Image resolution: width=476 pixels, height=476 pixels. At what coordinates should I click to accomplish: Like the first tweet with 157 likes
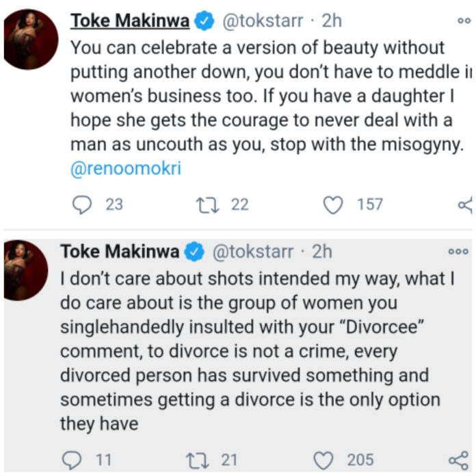(332, 204)
